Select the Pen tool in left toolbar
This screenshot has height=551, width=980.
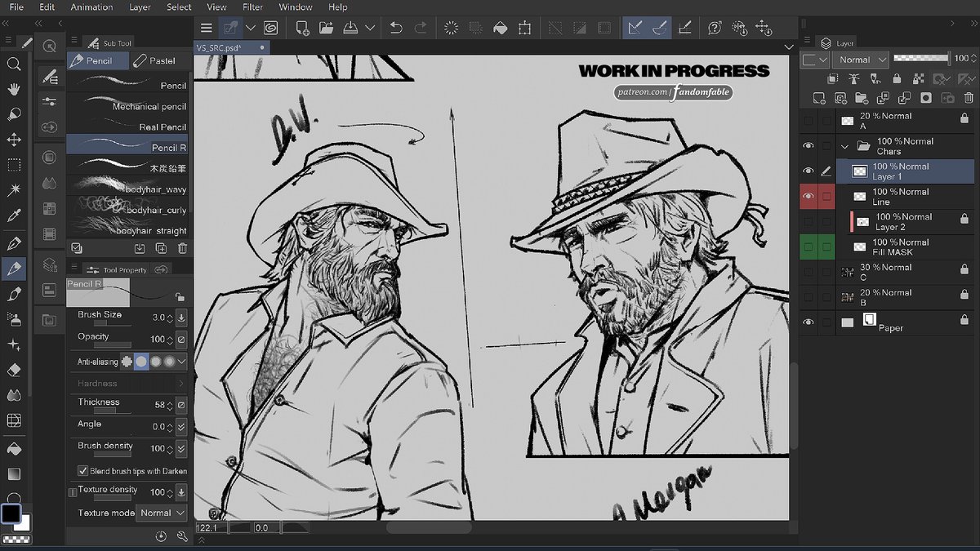[x=14, y=242]
